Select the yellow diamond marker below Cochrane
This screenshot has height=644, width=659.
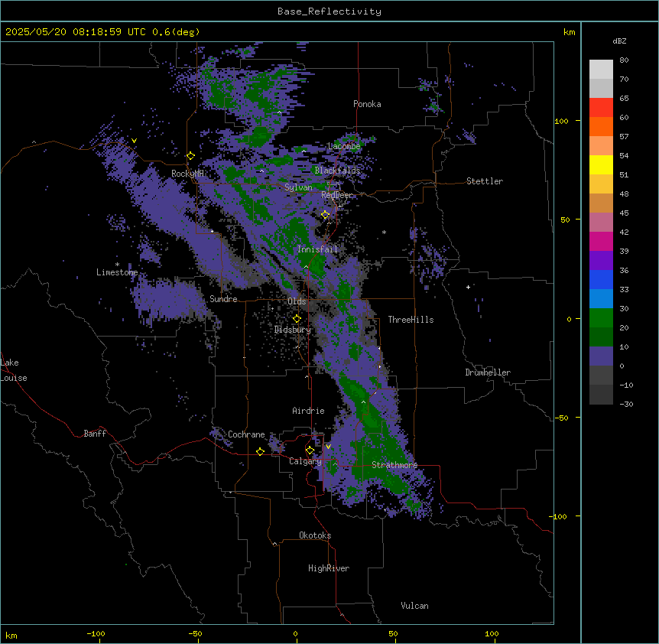[x=260, y=451]
